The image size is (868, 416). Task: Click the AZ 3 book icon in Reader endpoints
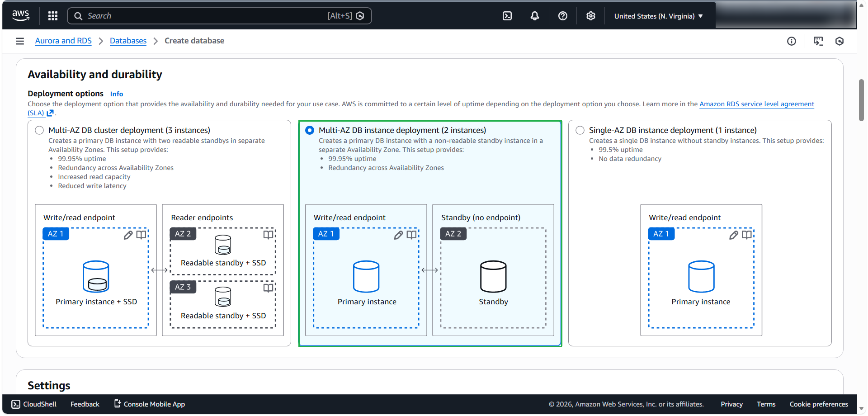click(269, 288)
